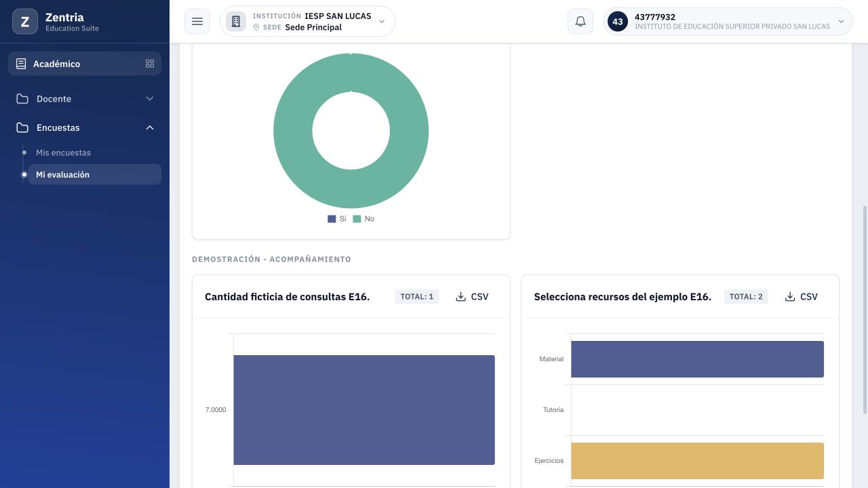Click the Ejercicios yellow bar
The height and width of the screenshot is (488, 868).
[x=697, y=461]
